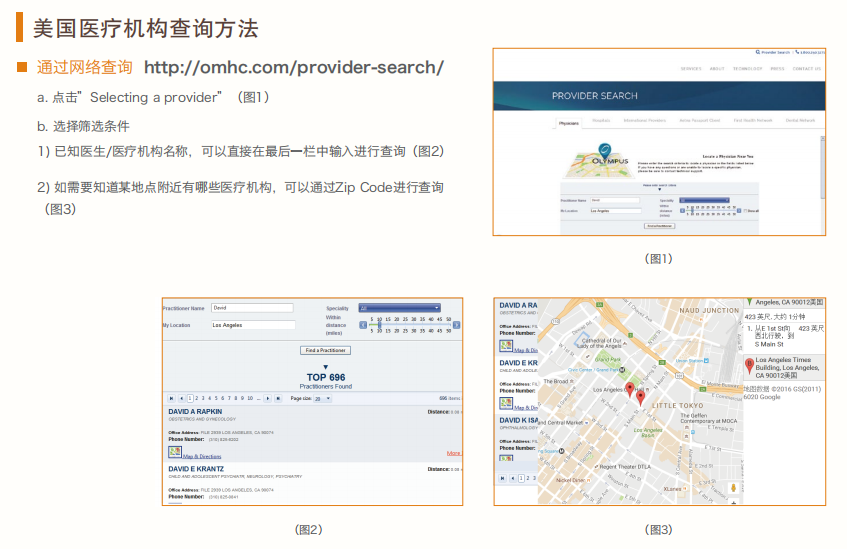Switch to the Hospitals tab

601,120
